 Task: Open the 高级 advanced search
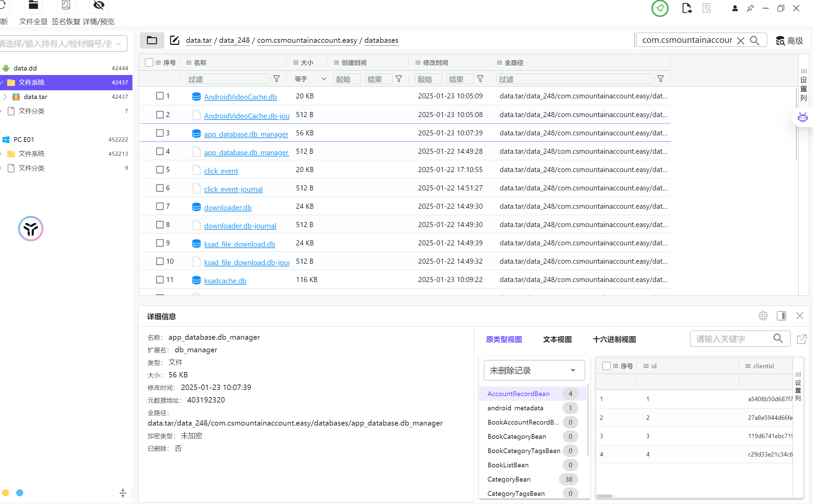(790, 41)
